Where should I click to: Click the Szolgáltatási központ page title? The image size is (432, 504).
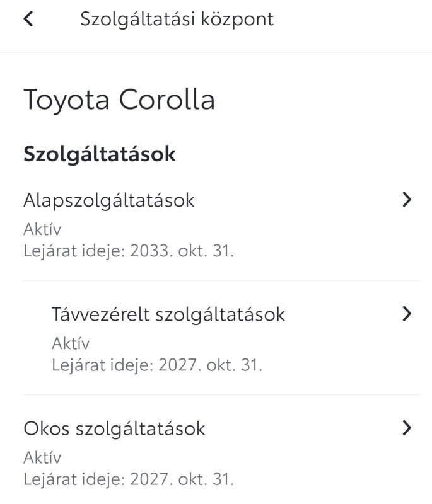coord(177,20)
